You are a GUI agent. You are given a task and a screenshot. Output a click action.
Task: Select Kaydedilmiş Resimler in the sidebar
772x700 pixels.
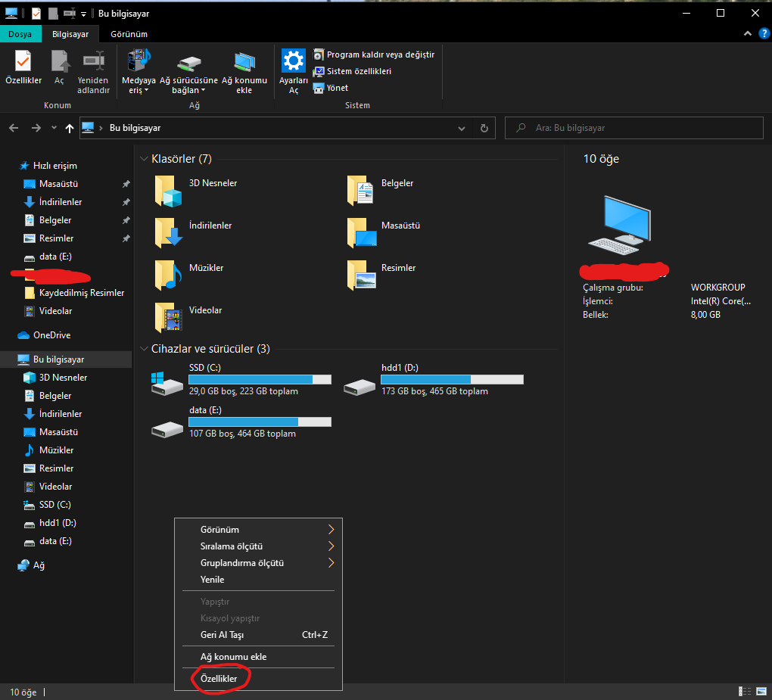pyautogui.click(x=74, y=293)
